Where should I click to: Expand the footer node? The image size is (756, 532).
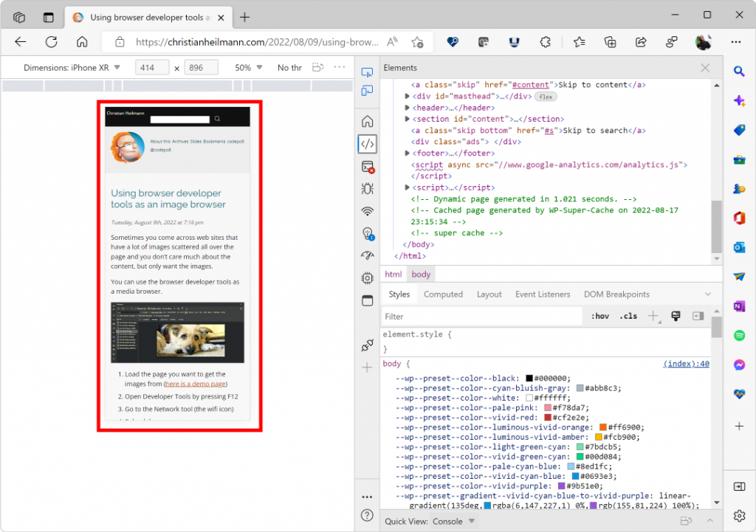407,153
